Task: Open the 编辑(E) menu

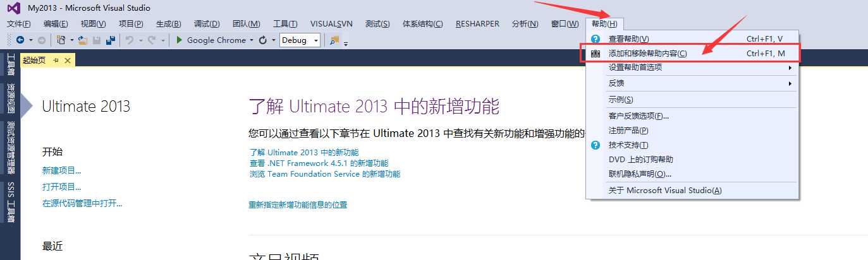Action: point(56,24)
